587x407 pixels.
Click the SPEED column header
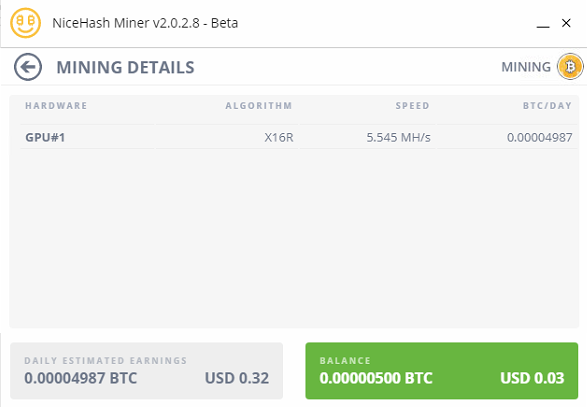pos(413,106)
